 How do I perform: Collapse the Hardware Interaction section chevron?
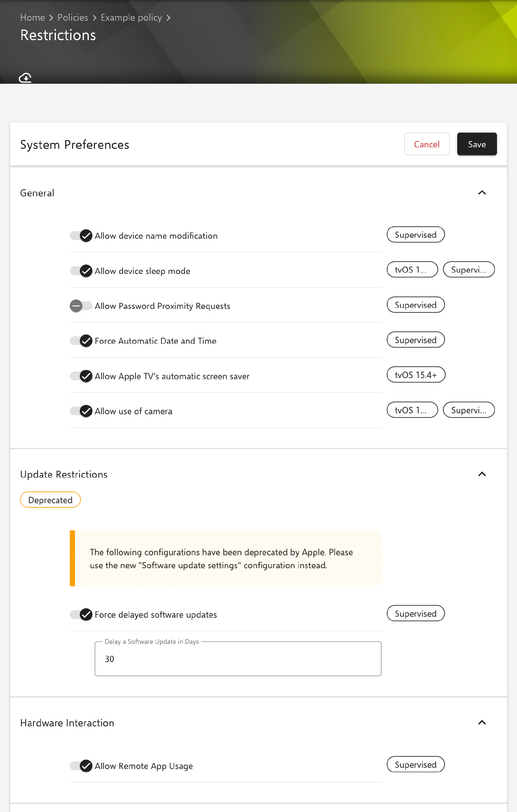[x=482, y=722]
